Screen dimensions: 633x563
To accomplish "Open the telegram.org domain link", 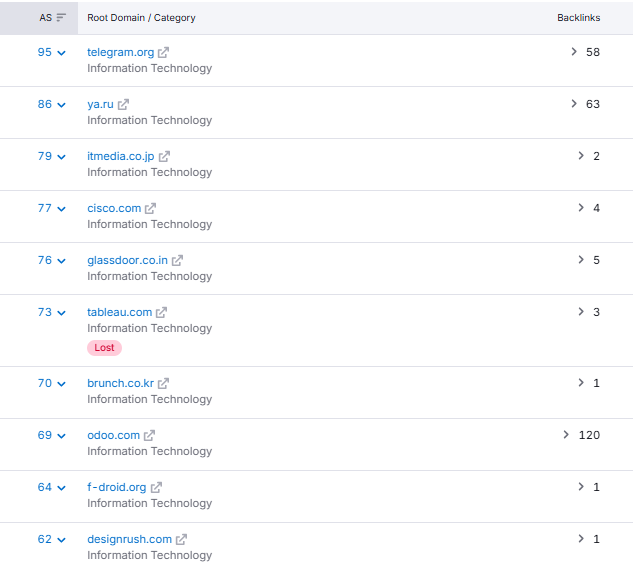I will point(121,52).
